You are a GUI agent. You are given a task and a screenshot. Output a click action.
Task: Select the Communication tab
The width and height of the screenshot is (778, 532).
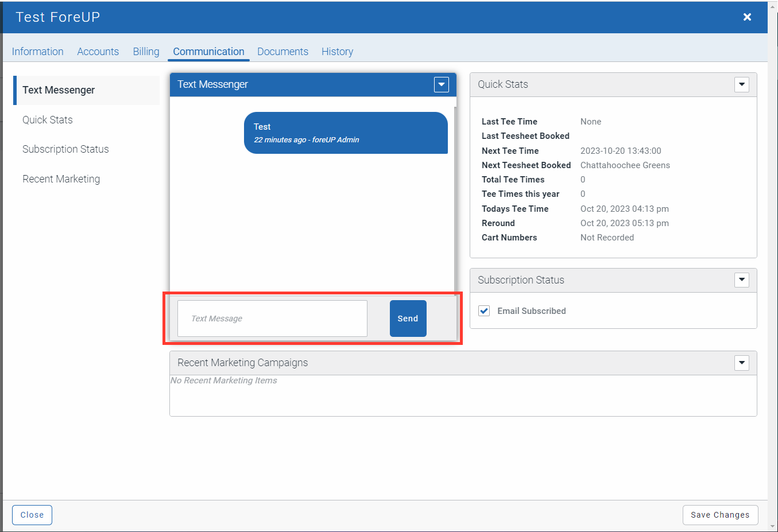pos(208,52)
